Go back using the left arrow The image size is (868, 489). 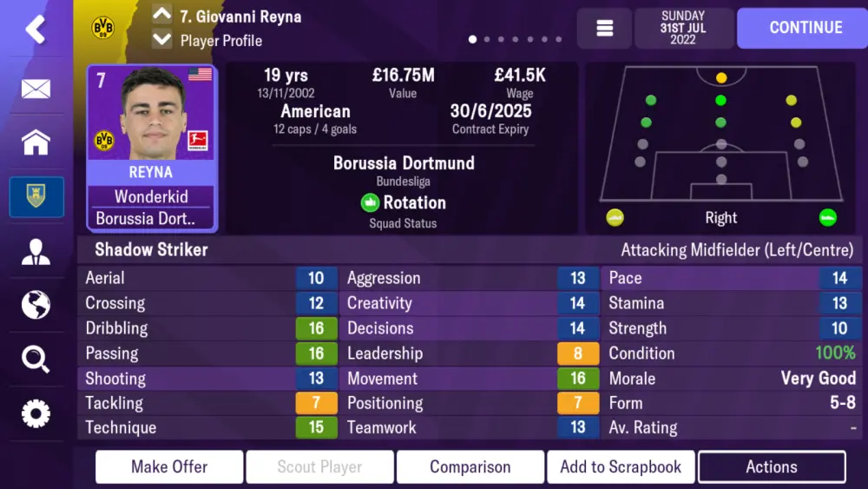click(x=36, y=30)
